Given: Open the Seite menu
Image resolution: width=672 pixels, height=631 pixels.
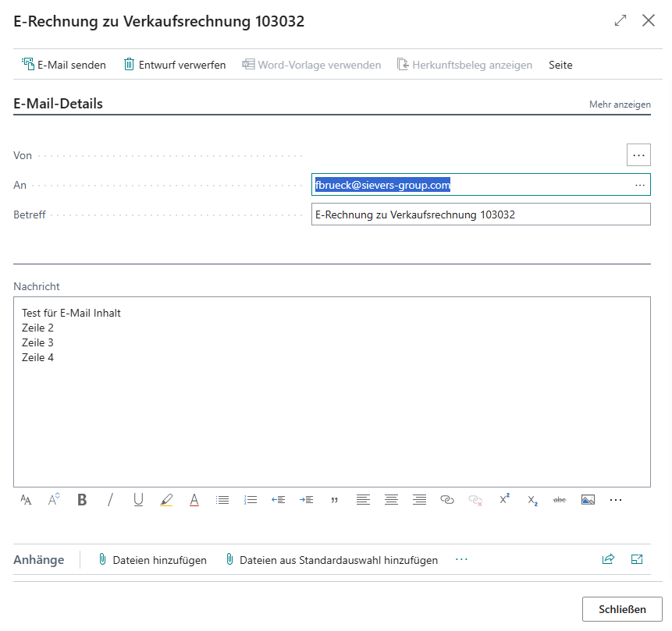Looking at the screenshot, I should 560,65.
